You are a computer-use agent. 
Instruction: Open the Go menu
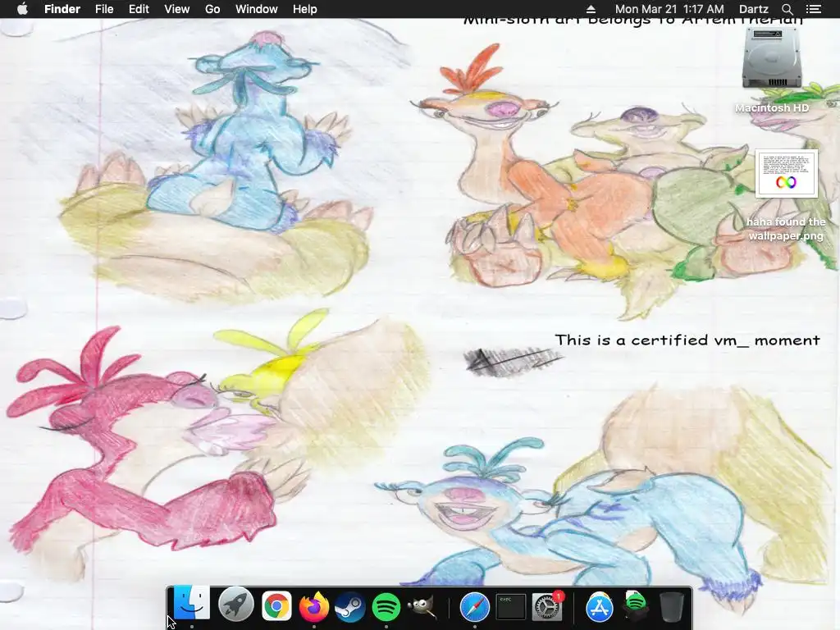click(212, 9)
